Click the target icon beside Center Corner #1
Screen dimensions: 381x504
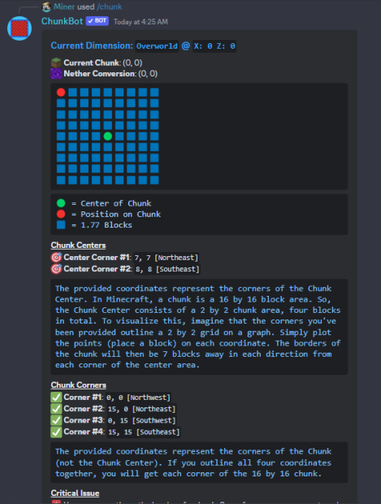[56, 257]
